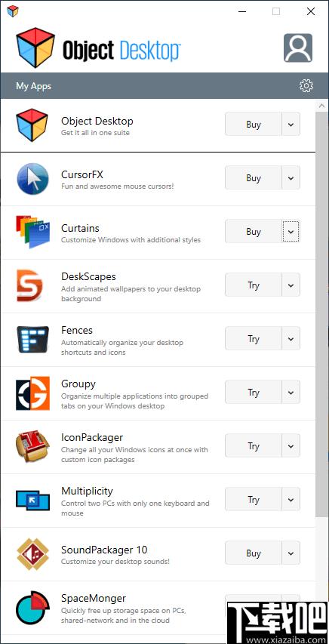This screenshot has height=644, width=329.
Task: Select the DeskScapes app icon
Action: coord(29,285)
